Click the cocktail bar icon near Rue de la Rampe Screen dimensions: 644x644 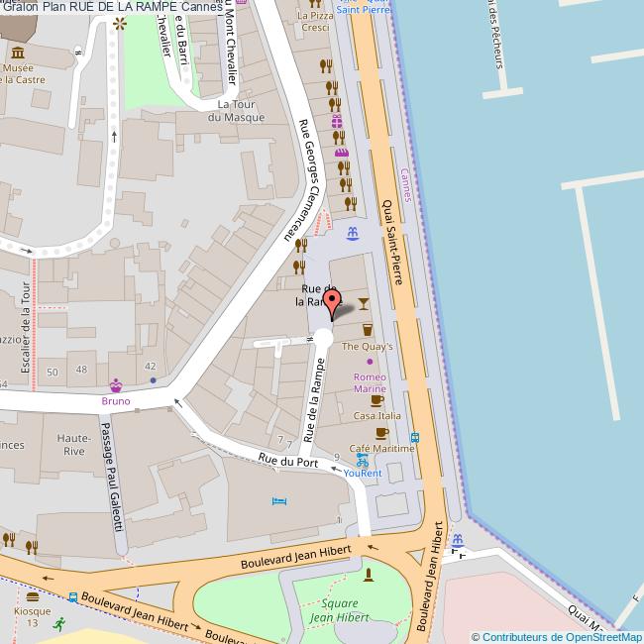(363, 303)
